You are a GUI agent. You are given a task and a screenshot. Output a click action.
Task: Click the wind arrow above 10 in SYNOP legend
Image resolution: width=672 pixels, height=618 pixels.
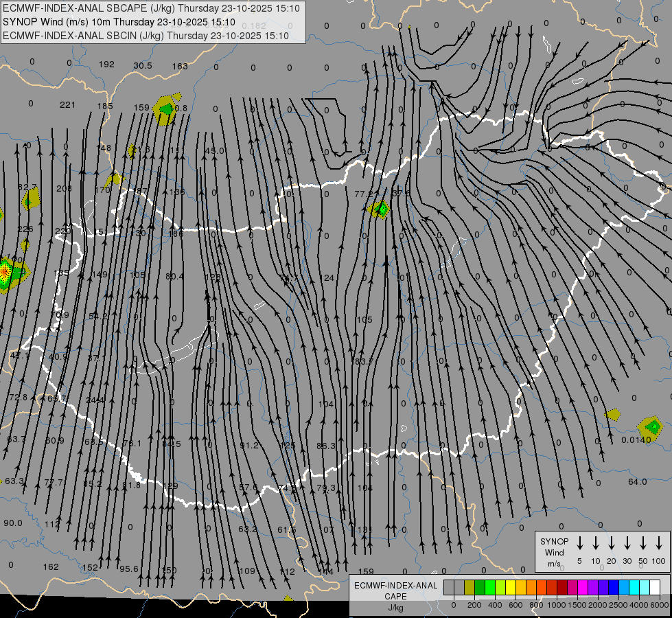595,543
